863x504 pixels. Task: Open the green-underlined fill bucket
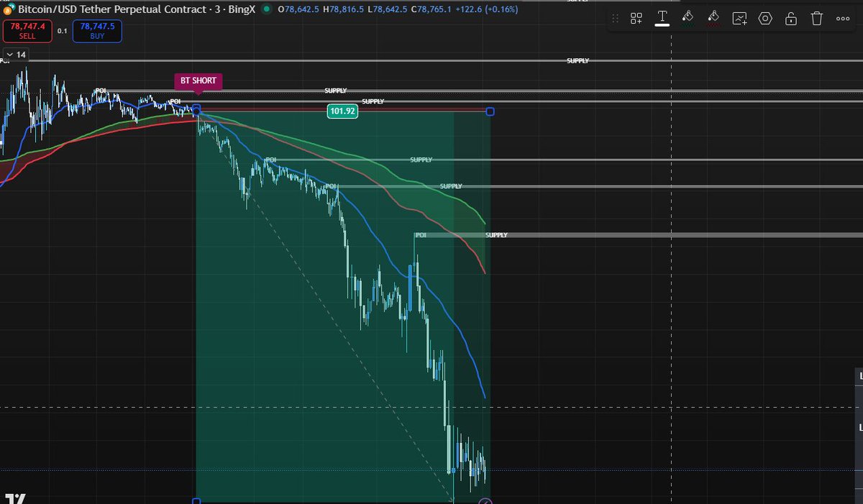click(x=688, y=18)
